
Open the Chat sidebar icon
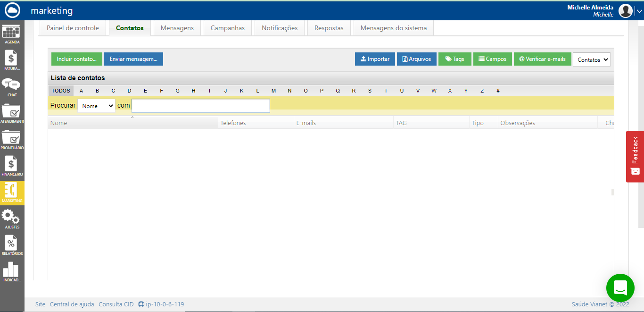(x=12, y=87)
